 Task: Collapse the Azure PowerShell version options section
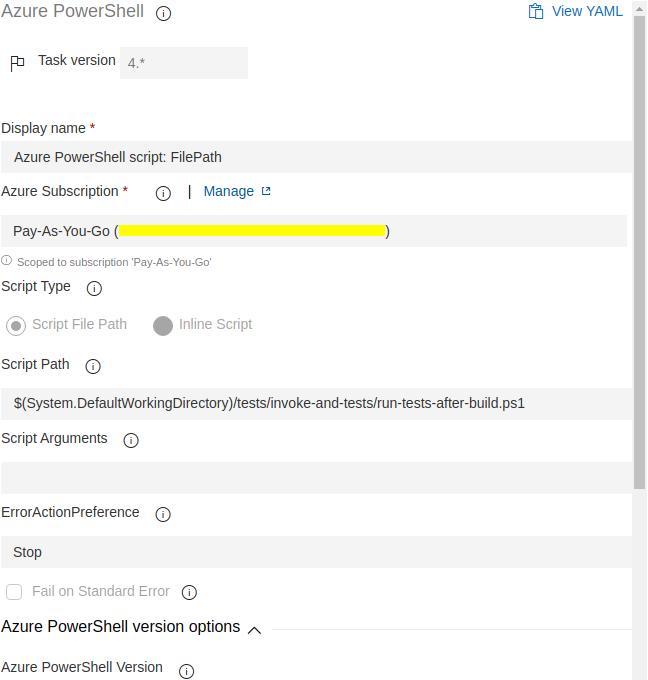(x=254, y=630)
